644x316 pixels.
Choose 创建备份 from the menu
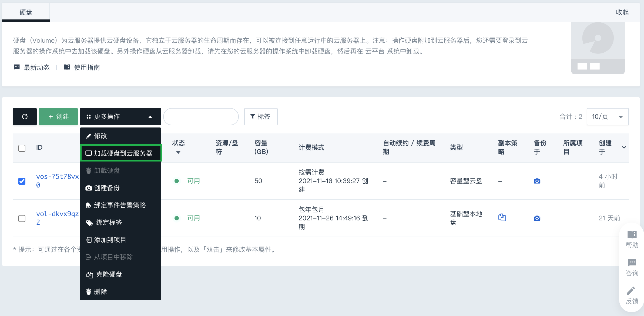click(120, 188)
